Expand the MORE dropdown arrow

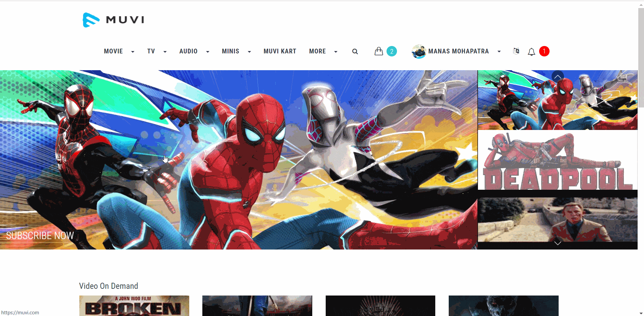(336, 52)
